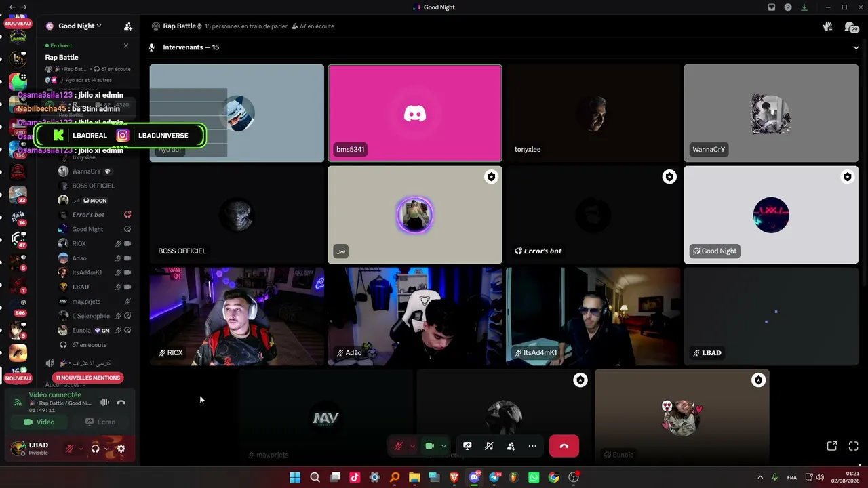Open the stage-moderator badge on Error's bot tile
This screenshot has height=488, width=868.
[x=669, y=177]
